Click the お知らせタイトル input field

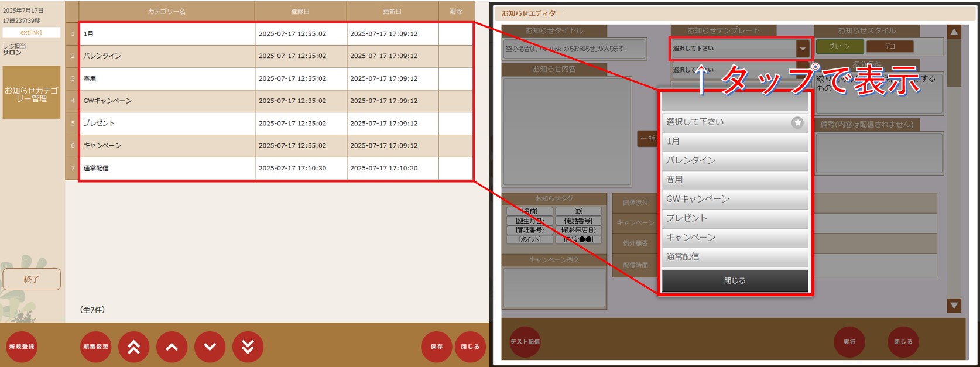click(x=574, y=49)
